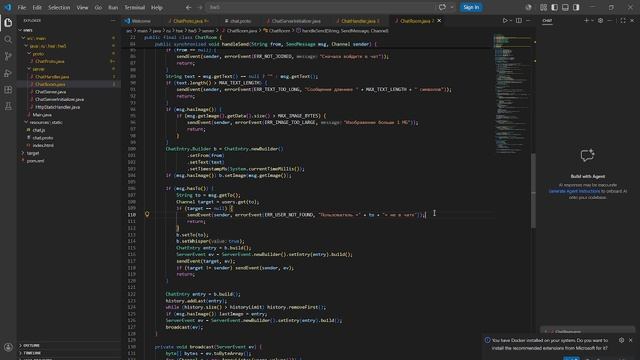640x360 pixels.
Task: Toggle Secondary Side Bar visibility
Action: point(576,7)
